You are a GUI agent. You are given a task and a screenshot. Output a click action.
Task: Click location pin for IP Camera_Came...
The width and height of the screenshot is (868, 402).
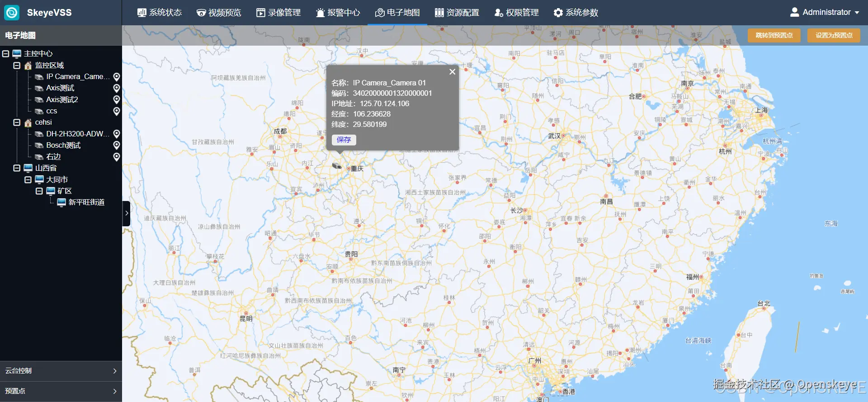(x=117, y=77)
